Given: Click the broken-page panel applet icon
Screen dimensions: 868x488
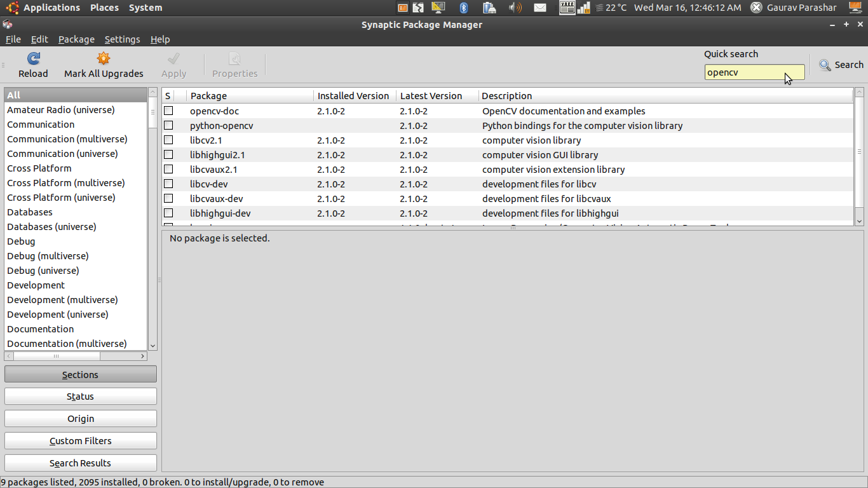Looking at the screenshot, I should (x=418, y=8).
